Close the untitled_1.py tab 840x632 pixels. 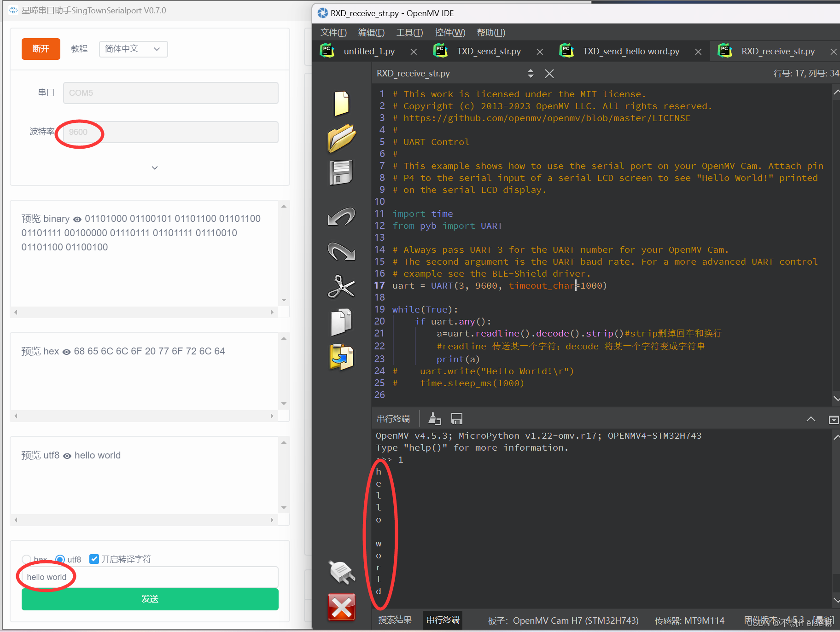click(414, 52)
